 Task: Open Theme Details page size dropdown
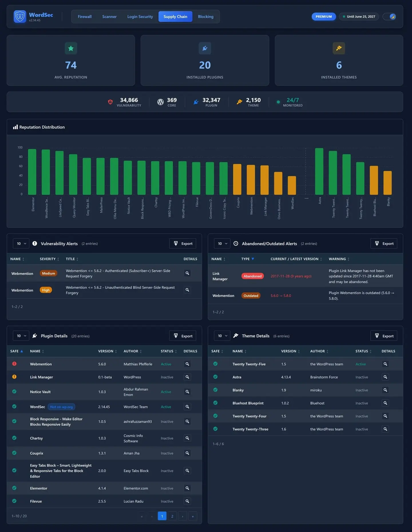[222, 336]
